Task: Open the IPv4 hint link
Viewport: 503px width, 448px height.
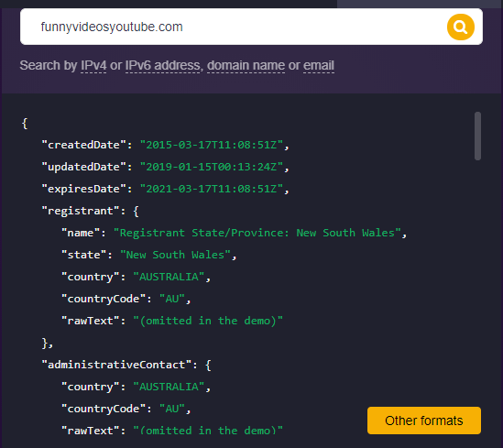Action: 93,65
